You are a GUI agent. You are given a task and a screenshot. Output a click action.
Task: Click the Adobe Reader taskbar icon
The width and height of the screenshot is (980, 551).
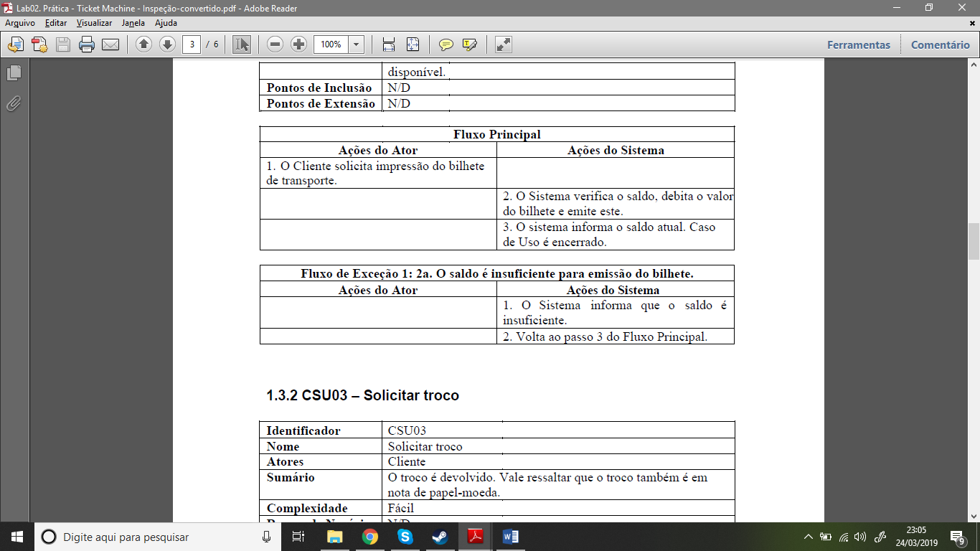coord(475,537)
